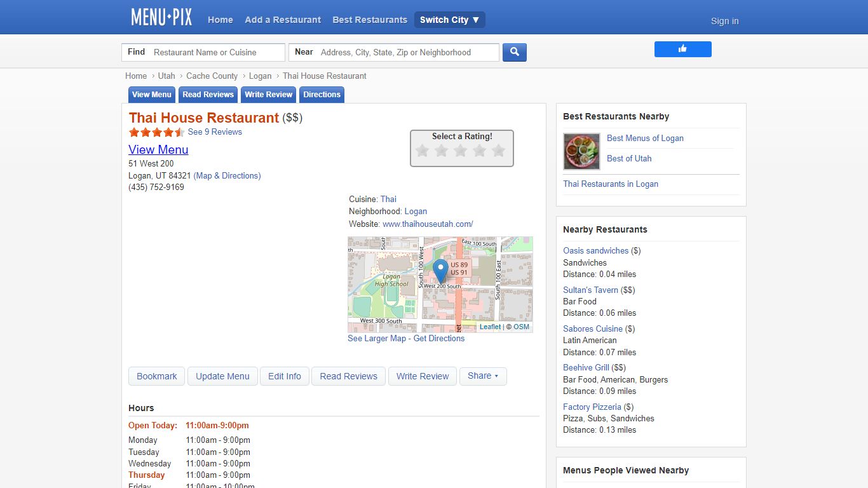Click the MenuPix logo
Image resolution: width=868 pixels, height=488 pixels.
coord(161,17)
